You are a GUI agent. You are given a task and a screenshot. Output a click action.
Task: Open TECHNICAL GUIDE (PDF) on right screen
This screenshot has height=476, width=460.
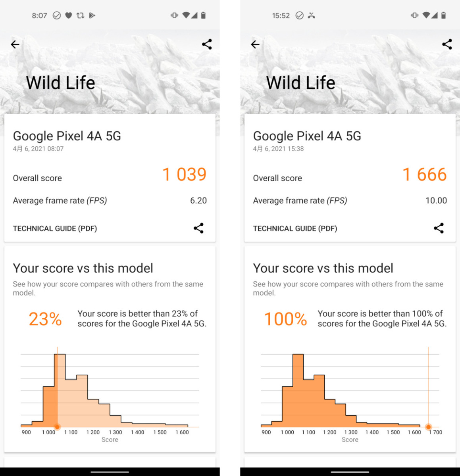point(295,228)
